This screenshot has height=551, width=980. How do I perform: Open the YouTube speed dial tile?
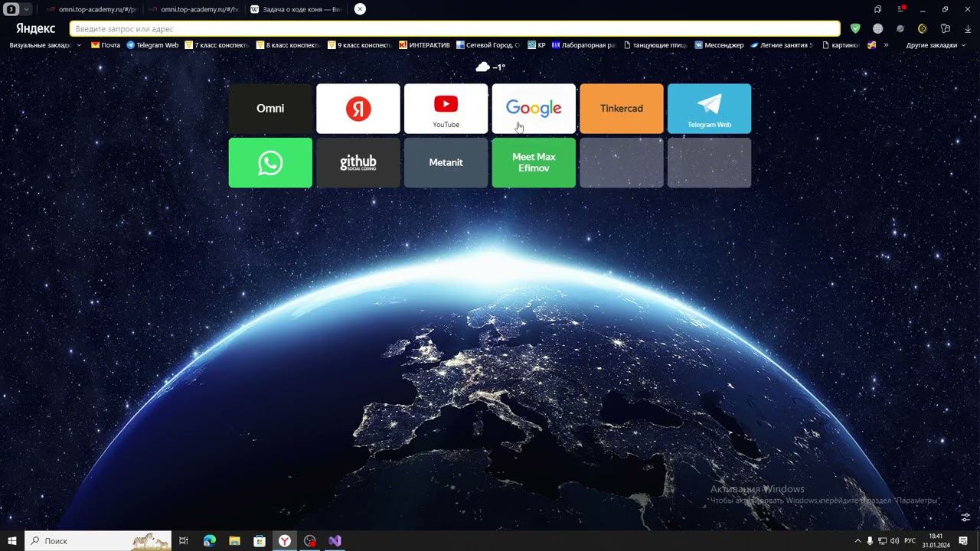[x=446, y=109]
